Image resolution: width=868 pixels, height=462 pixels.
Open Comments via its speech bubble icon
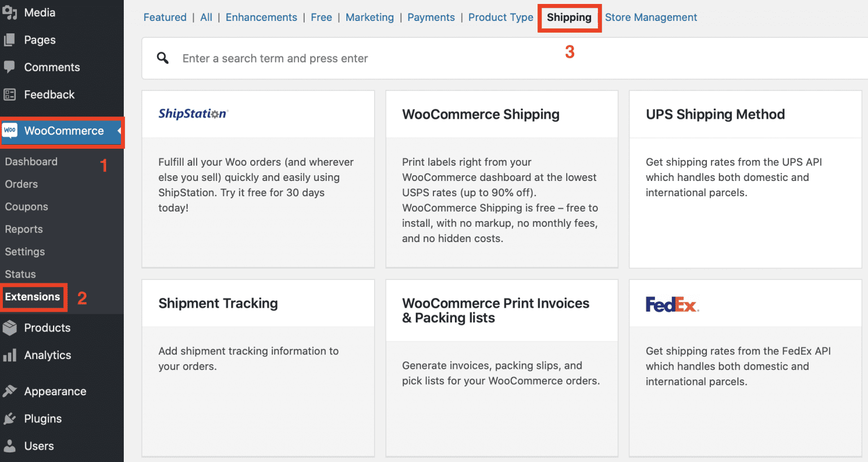tap(10, 67)
